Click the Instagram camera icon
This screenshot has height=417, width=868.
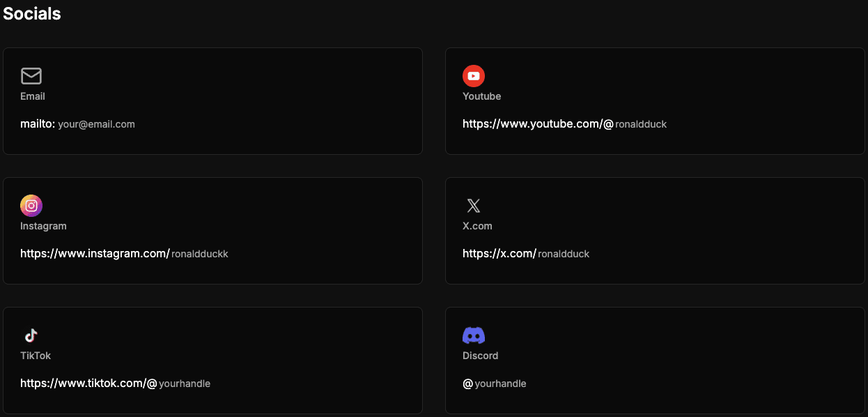click(31, 205)
